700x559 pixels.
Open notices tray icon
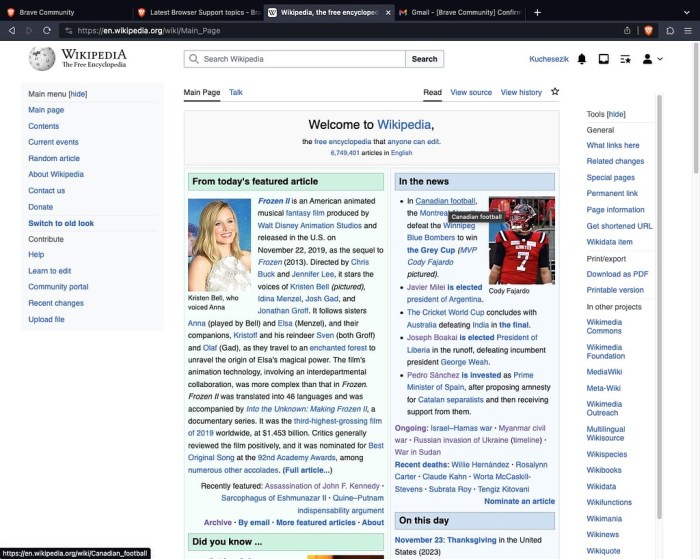(x=604, y=59)
